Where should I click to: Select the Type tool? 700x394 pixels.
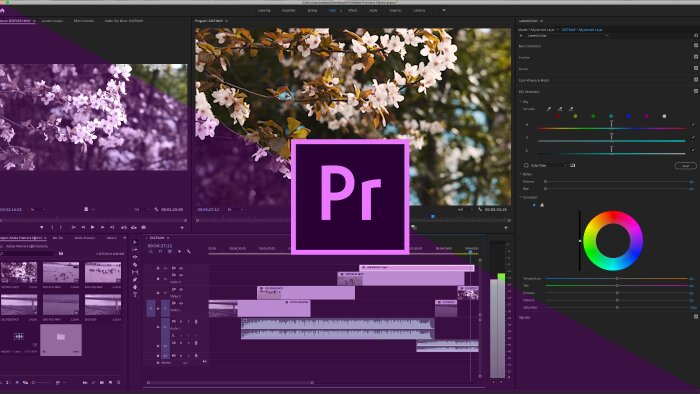[x=135, y=295]
